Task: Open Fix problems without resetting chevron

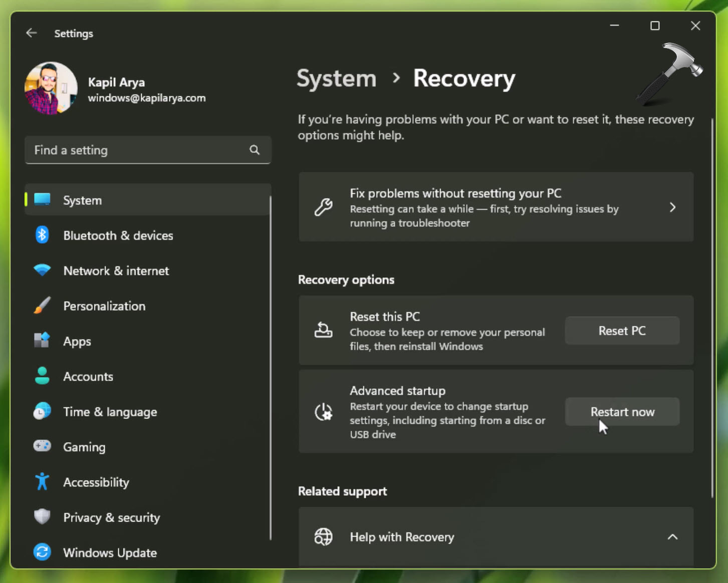Action: click(672, 207)
